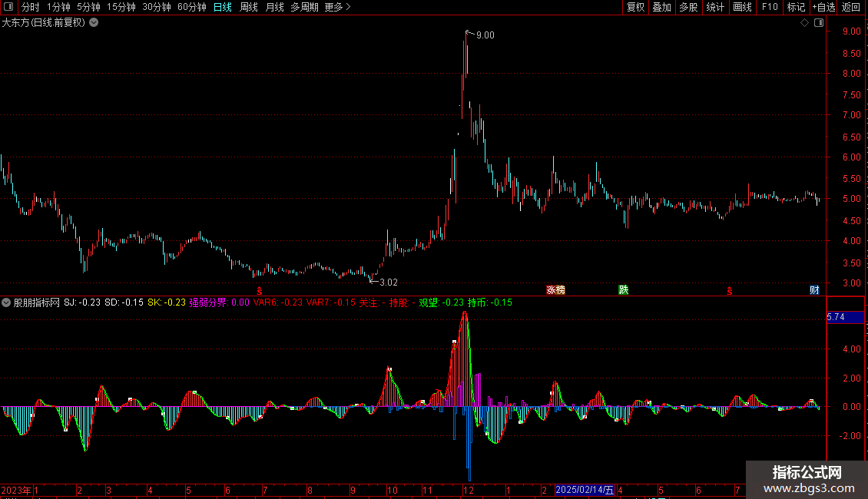
Task: Click the 标记 mark button
Action: [796, 7]
